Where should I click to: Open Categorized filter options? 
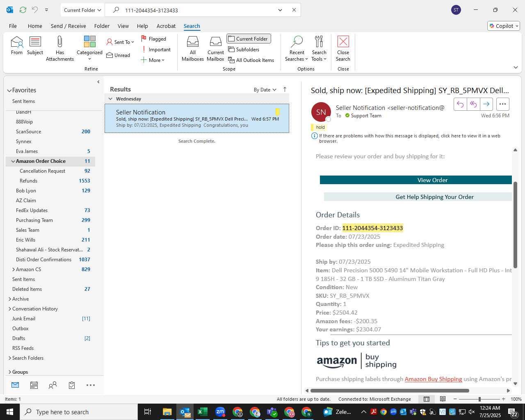[x=89, y=48]
